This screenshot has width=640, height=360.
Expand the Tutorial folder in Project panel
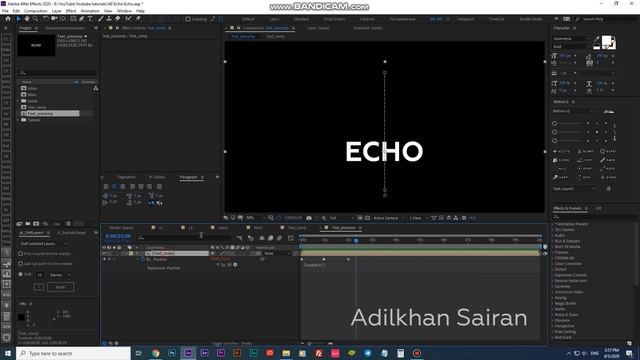click(x=19, y=120)
